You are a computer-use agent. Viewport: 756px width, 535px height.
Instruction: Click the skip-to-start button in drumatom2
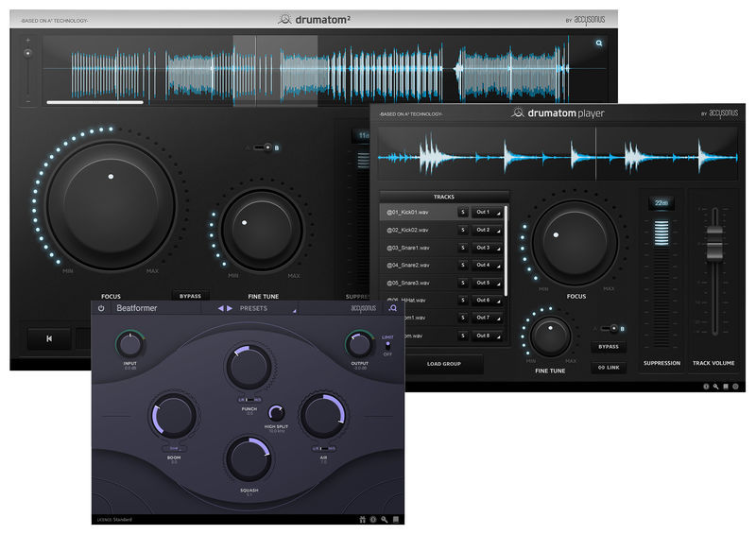49,338
